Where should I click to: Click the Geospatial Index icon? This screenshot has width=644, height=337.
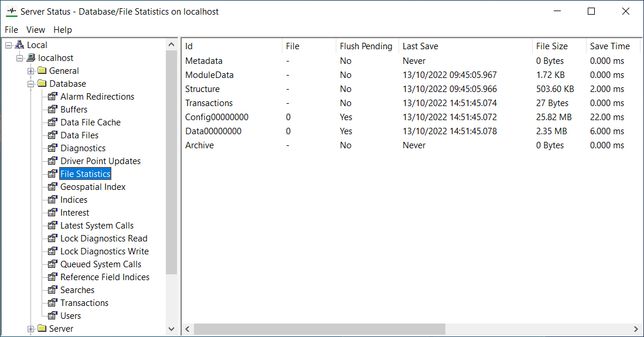click(53, 187)
